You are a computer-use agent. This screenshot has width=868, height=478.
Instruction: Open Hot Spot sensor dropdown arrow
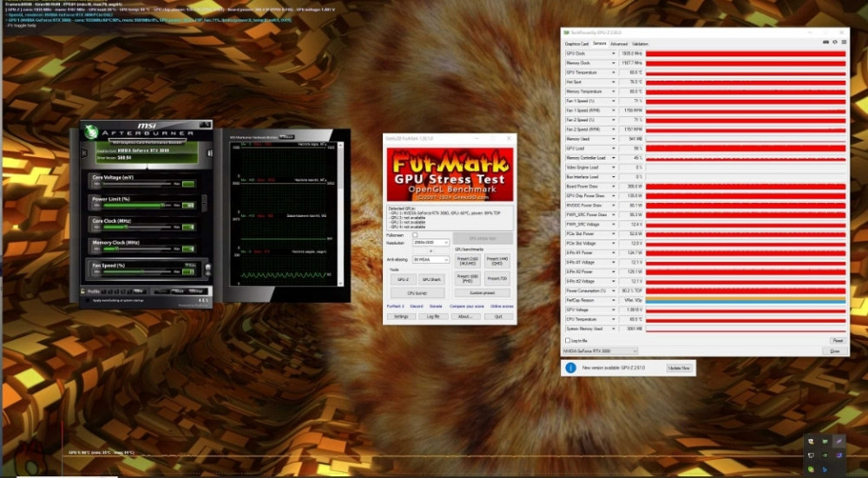coord(614,82)
